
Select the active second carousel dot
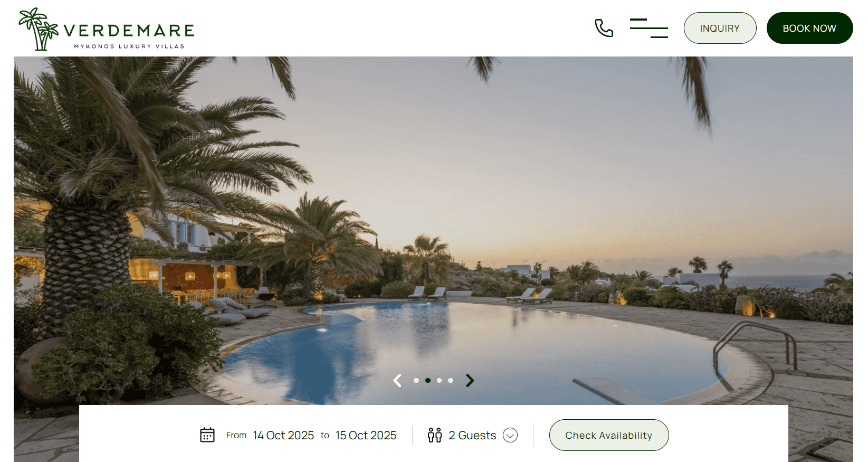coord(428,380)
